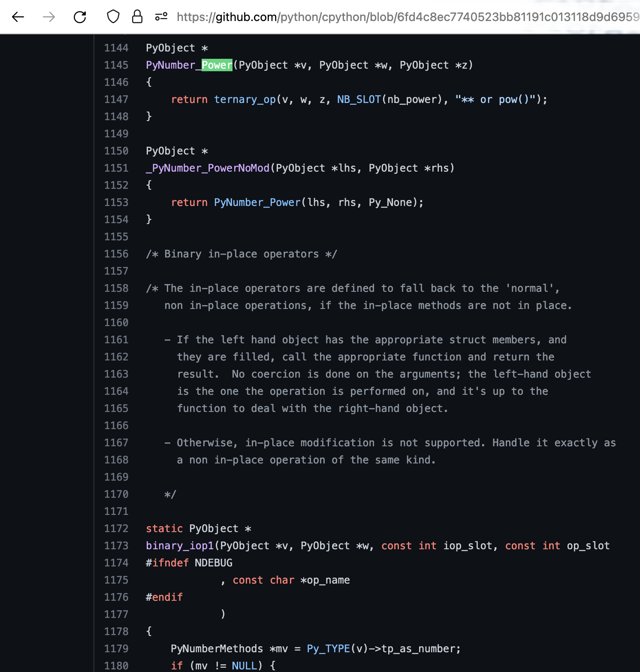Click the highlighted 'Power' search match

point(217,65)
